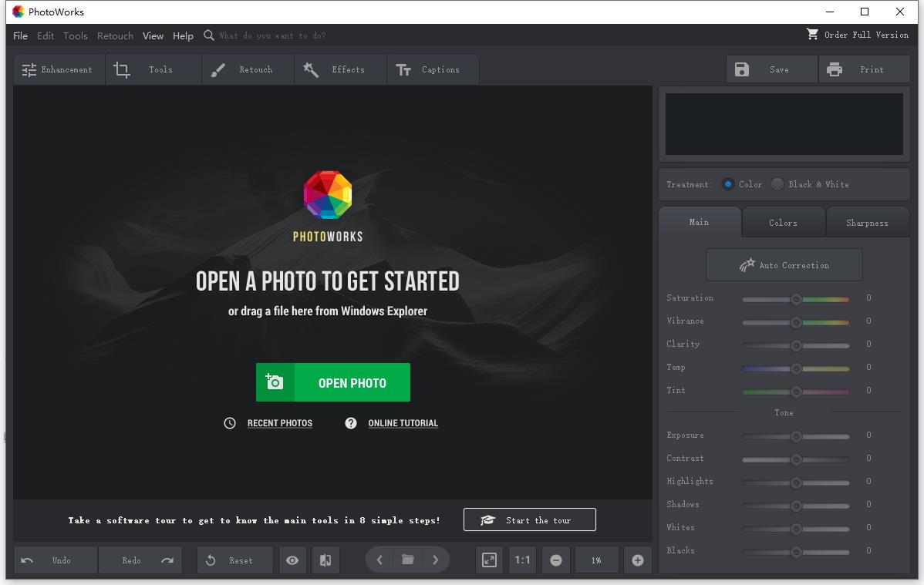Click the fit-to-screen icon
The width and height of the screenshot is (924, 585).
[489, 560]
